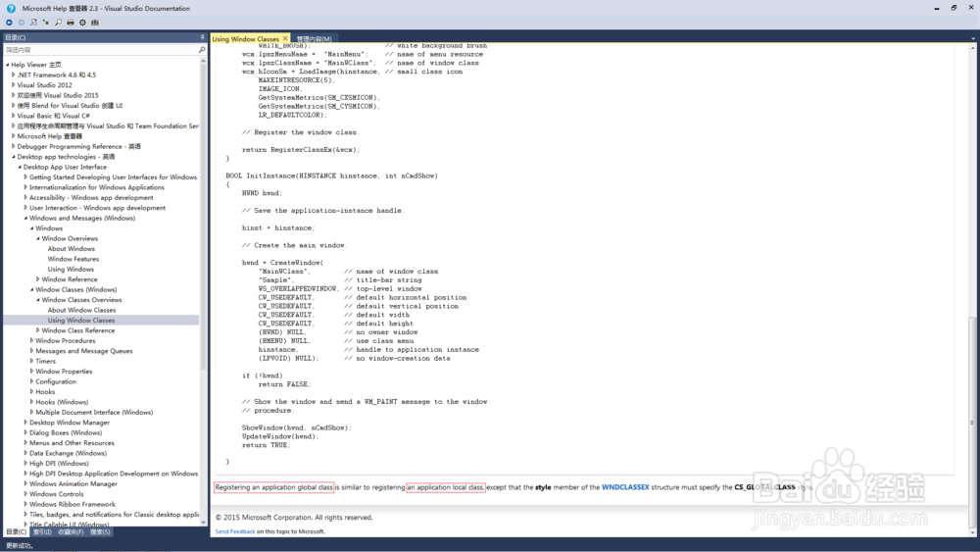980x552 pixels.
Task: Select Configuration tree item
Action: [56, 381]
